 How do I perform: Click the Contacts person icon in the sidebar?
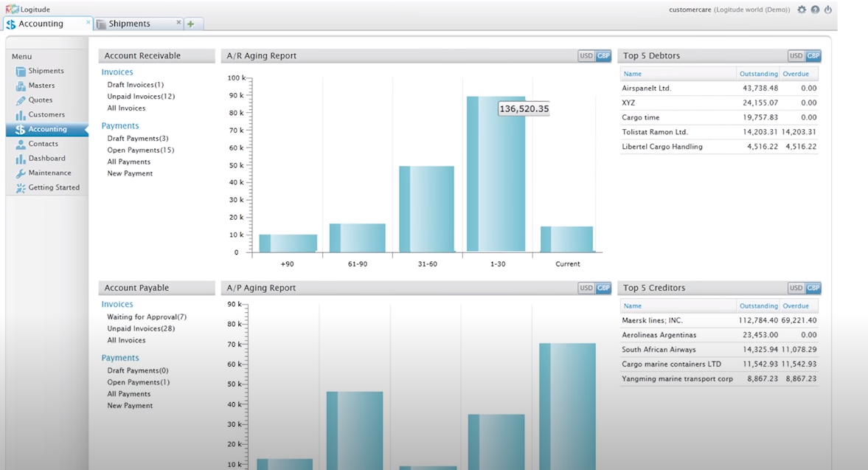[21, 144]
